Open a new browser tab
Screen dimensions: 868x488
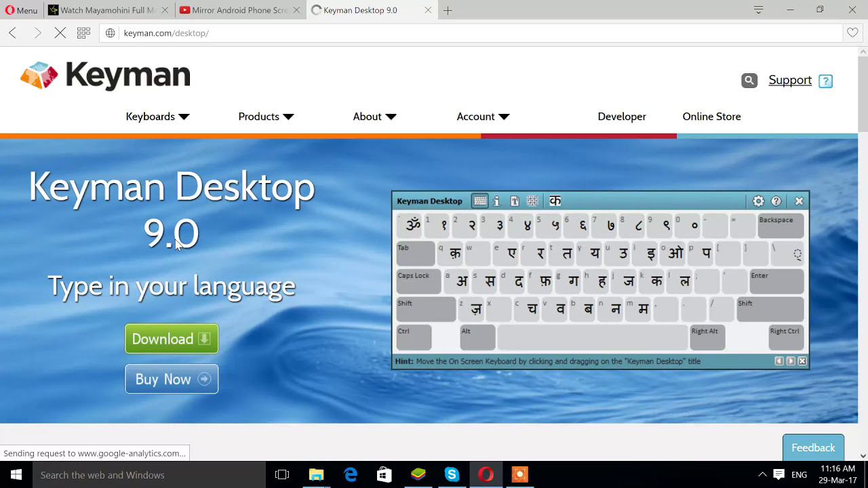tap(448, 10)
